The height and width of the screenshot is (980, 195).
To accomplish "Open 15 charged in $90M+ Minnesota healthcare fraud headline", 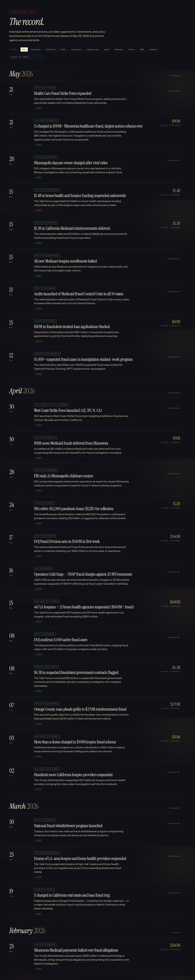I will [88, 126].
